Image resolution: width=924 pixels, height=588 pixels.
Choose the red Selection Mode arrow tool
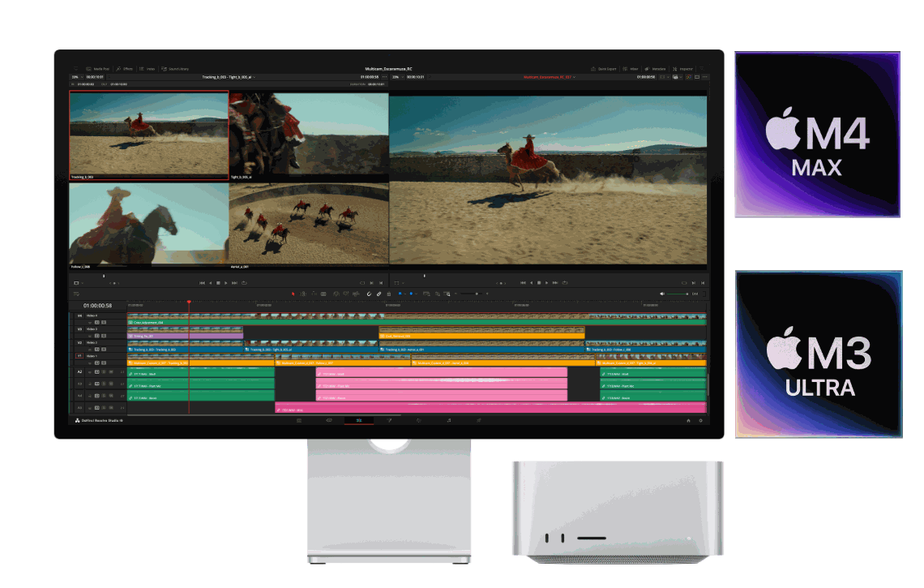point(293,294)
